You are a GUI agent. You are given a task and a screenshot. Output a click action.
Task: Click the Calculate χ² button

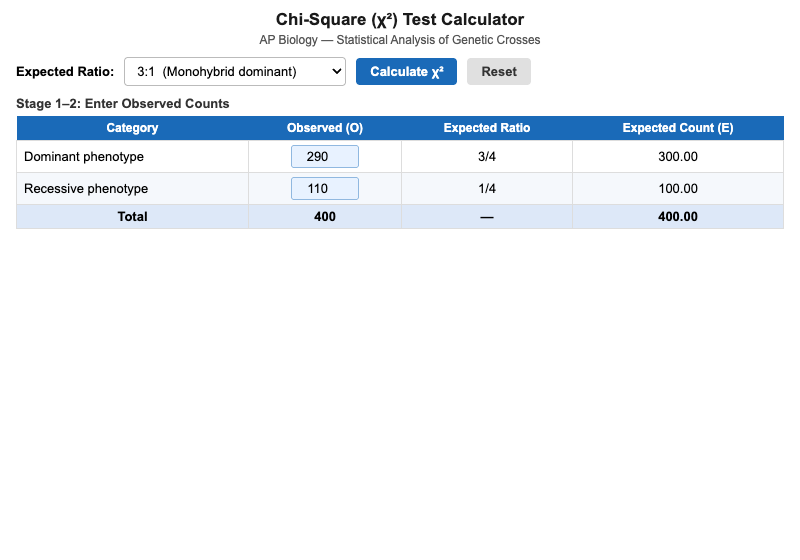point(406,72)
